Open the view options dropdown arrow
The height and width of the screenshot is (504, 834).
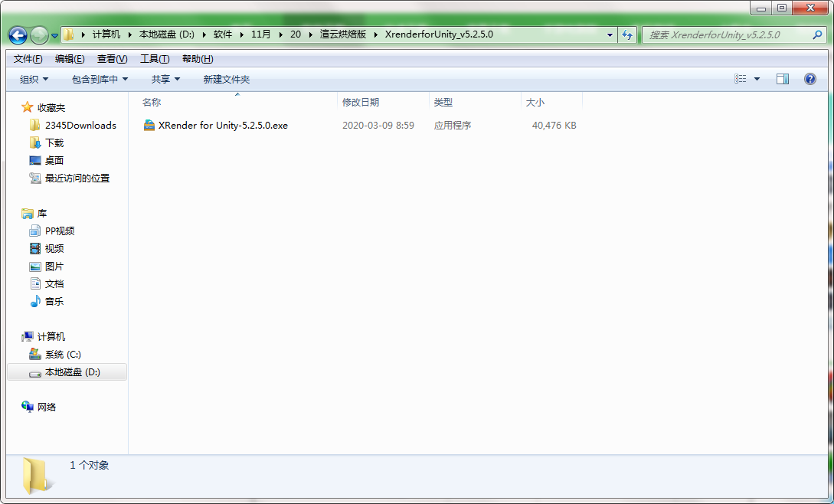(x=757, y=79)
